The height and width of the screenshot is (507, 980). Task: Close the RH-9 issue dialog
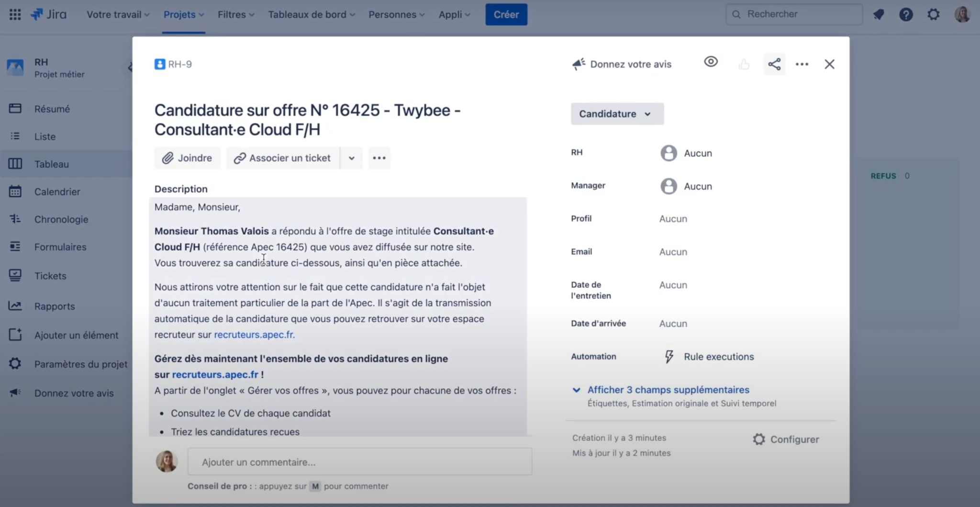point(829,64)
